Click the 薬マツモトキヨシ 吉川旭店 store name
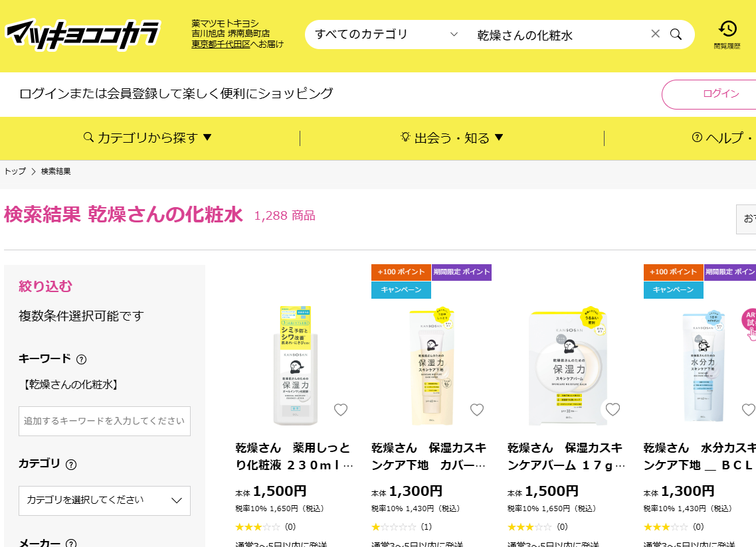756x547 pixels. click(x=231, y=29)
